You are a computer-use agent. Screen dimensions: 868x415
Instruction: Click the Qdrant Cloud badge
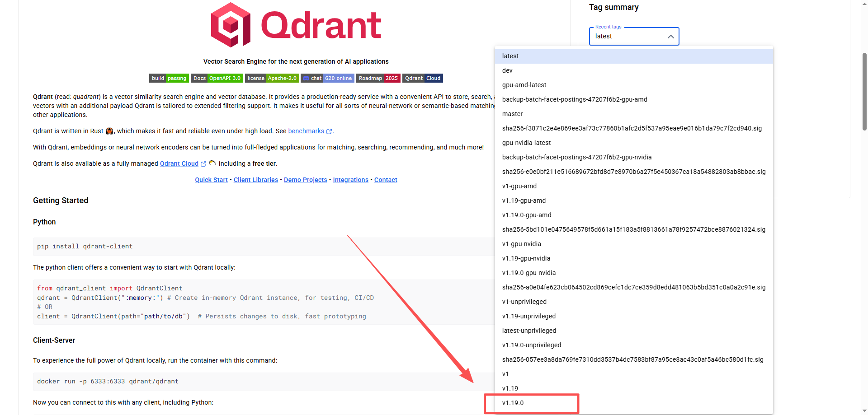(x=423, y=78)
